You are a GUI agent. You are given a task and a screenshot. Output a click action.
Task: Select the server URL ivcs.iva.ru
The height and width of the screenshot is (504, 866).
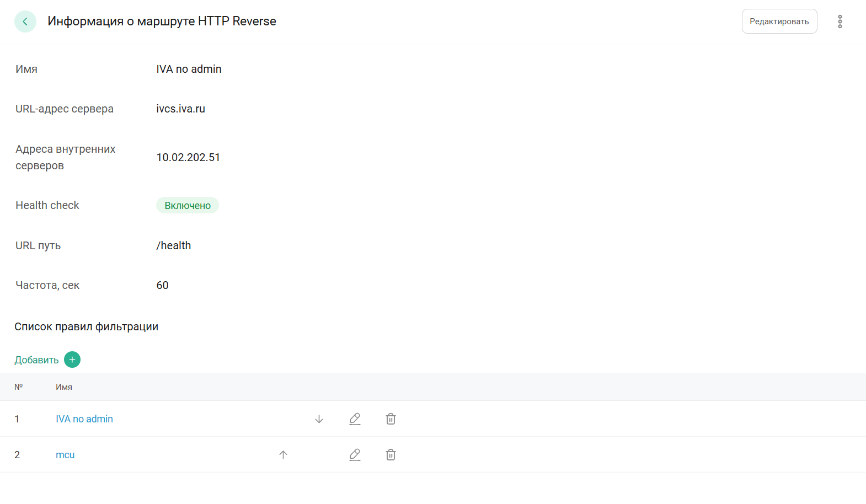[180, 109]
